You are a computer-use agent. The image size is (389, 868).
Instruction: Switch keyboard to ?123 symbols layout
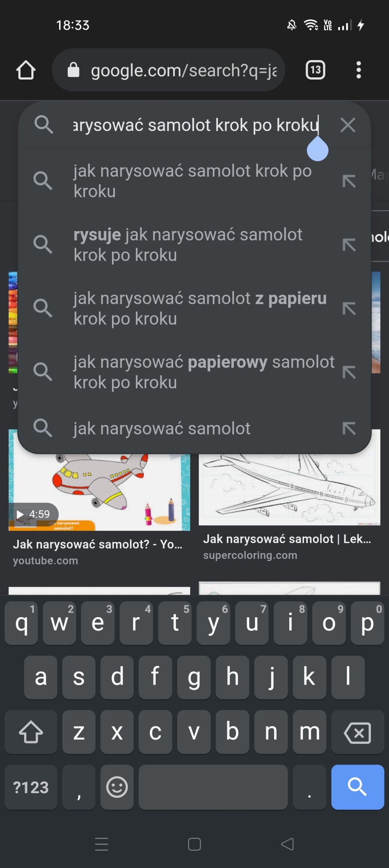point(31,787)
